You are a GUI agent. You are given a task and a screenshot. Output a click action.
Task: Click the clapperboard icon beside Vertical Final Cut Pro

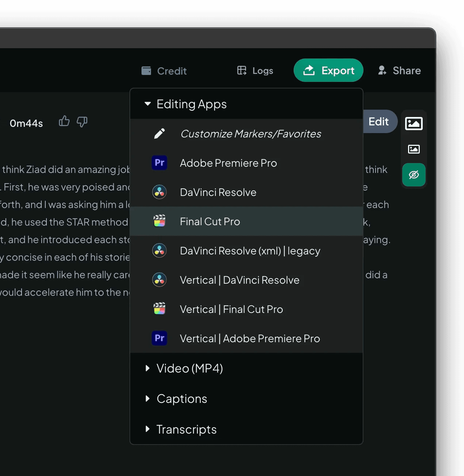click(159, 309)
